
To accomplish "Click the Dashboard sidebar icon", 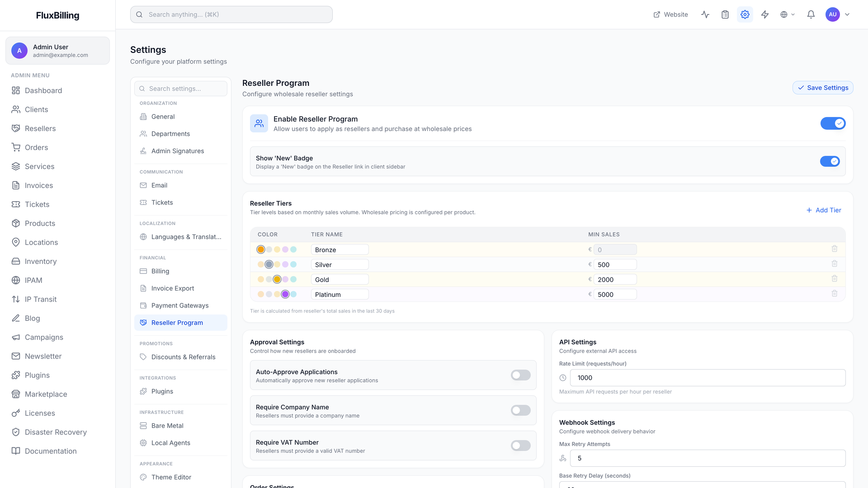I will point(16,90).
